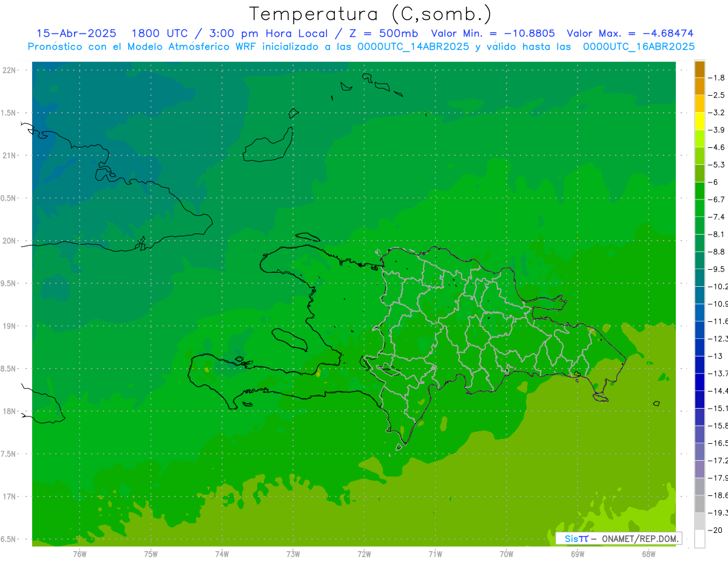
Task: Click the "-9.5" colorbar value
Action: (x=716, y=269)
